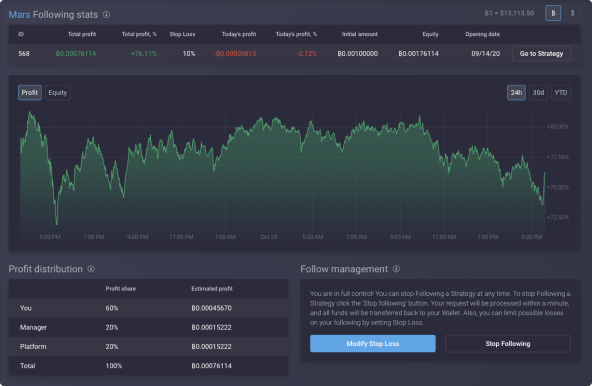Click info icon beside Follow management
This screenshot has width=592, height=386.
point(396,269)
